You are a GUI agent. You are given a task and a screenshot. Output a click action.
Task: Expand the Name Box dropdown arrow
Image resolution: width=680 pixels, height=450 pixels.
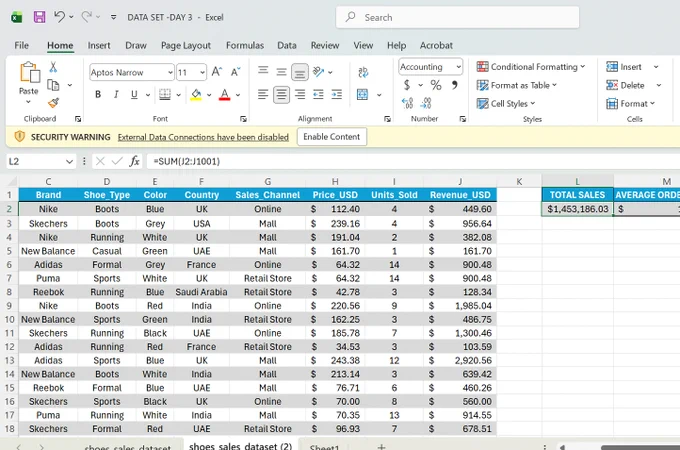coord(69,161)
